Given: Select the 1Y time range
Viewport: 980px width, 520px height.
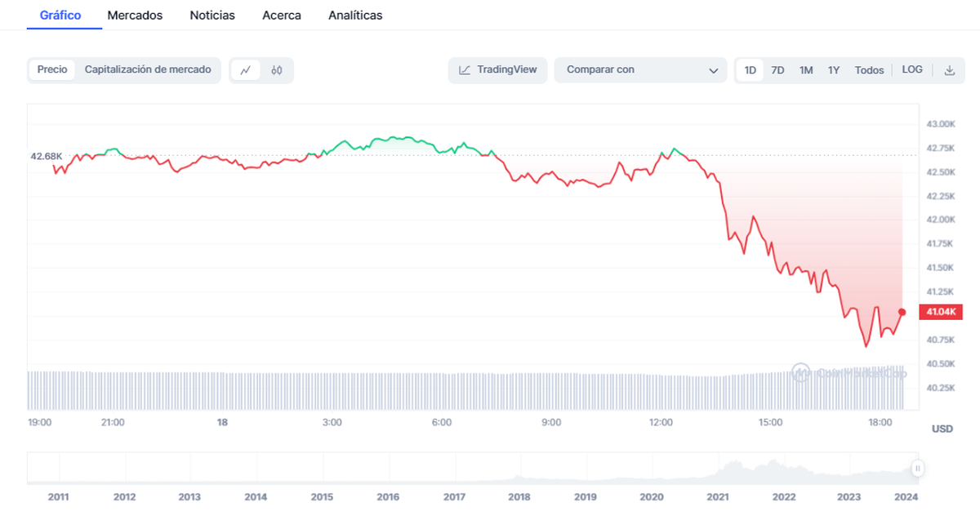Looking at the screenshot, I should pyautogui.click(x=834, y=70).
